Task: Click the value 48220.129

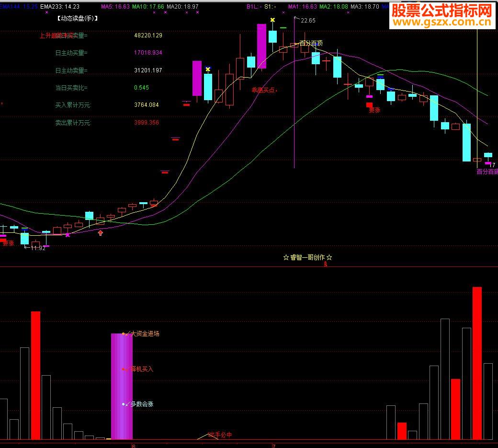Action: (148, 35)
